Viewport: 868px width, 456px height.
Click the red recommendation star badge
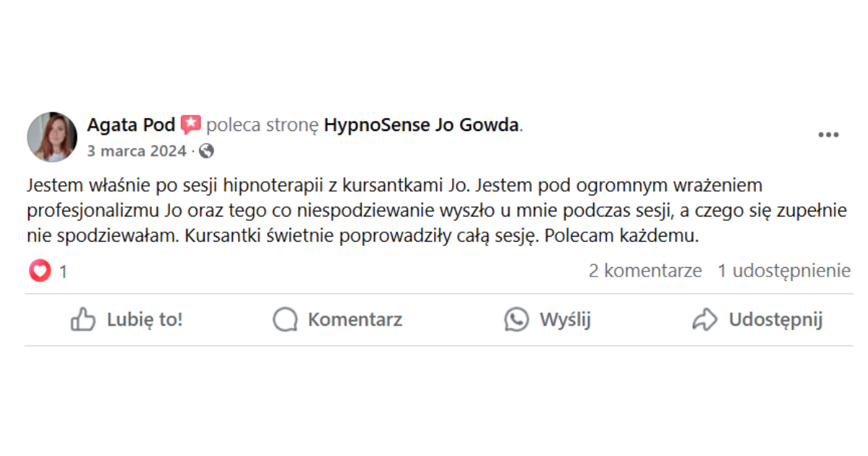[x=191, y=125]
